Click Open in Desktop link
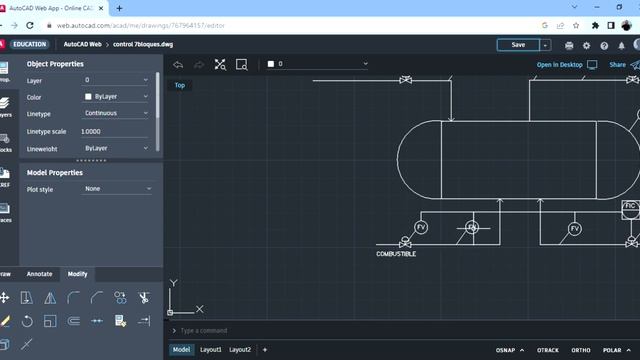Screen dimensions: 640x360 [x=567, y=65]
